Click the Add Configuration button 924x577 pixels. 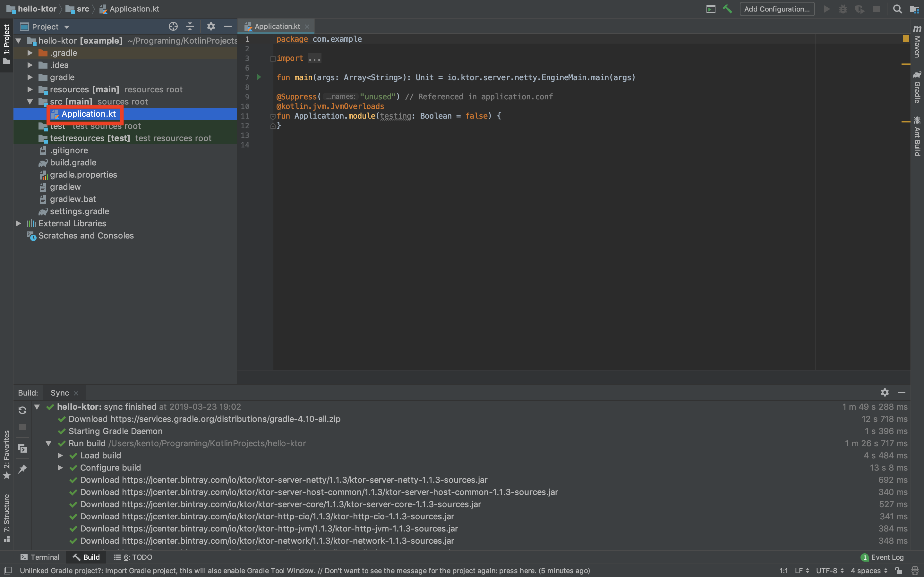point(777,9)
